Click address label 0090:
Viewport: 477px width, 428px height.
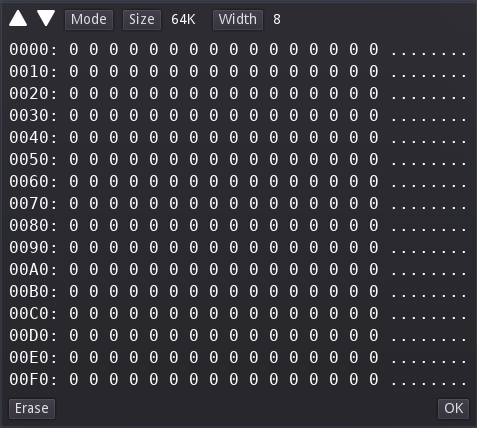tap(33, 248)
